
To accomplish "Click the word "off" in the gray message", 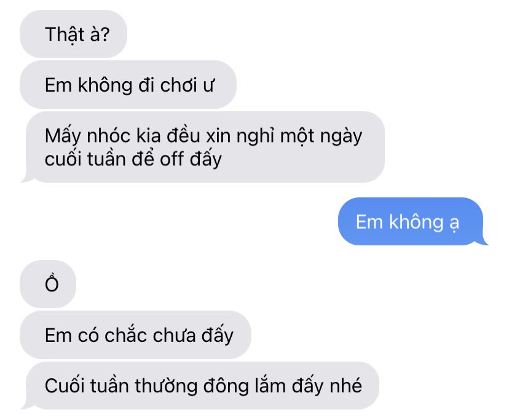I will pyautogui.click(x=172, y=159).
